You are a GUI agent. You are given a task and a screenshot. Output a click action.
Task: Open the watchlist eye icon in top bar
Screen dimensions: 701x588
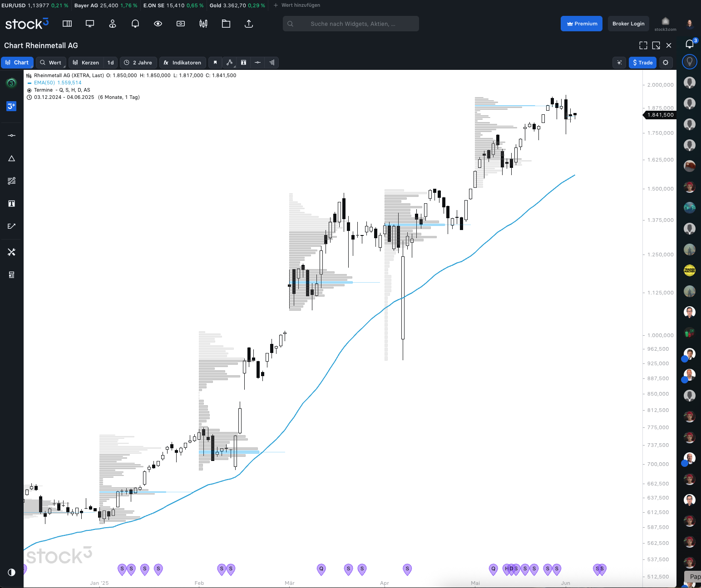[x=158, y=24]
